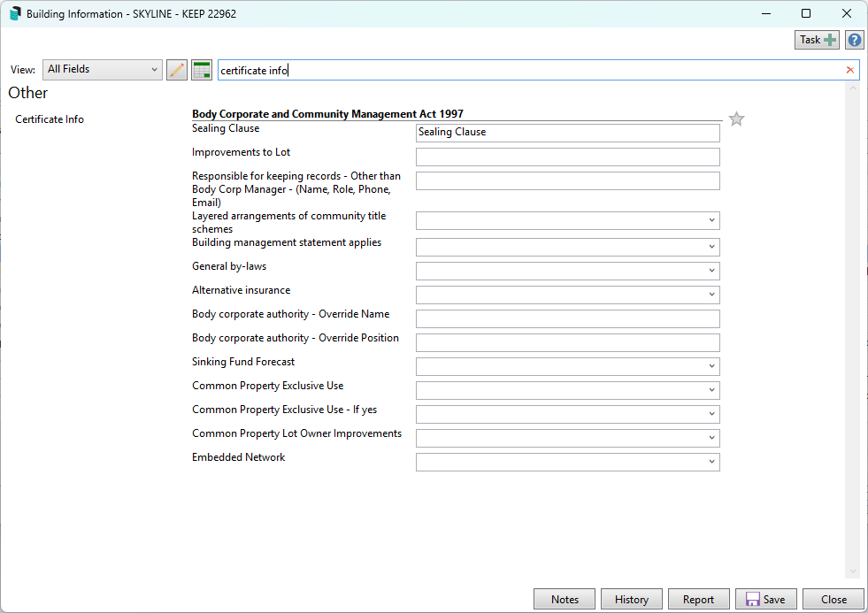Maximize the Building Information window
The width and height of the screenshot is (868, 613).
coord(806,13)
